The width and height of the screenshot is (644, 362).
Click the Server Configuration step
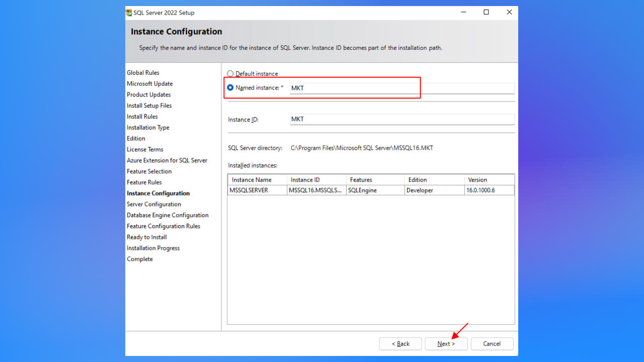point(154,204)
